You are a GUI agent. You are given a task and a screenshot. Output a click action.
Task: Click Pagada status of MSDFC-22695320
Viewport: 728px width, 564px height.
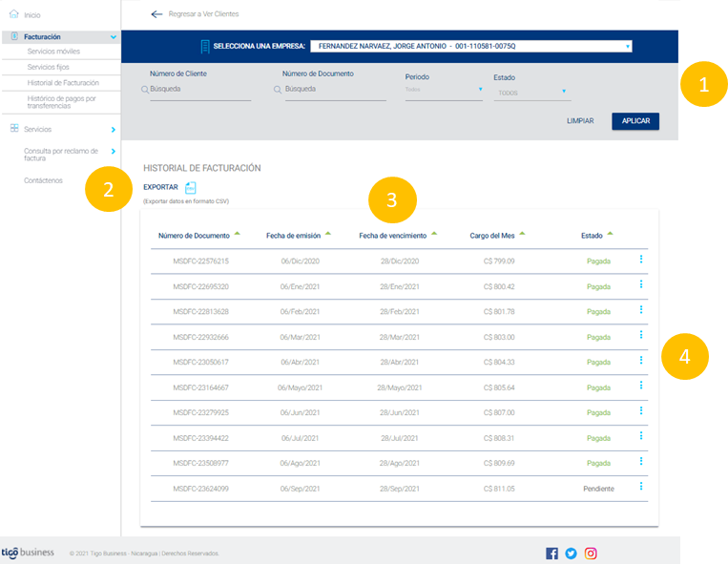pos(598,287)
